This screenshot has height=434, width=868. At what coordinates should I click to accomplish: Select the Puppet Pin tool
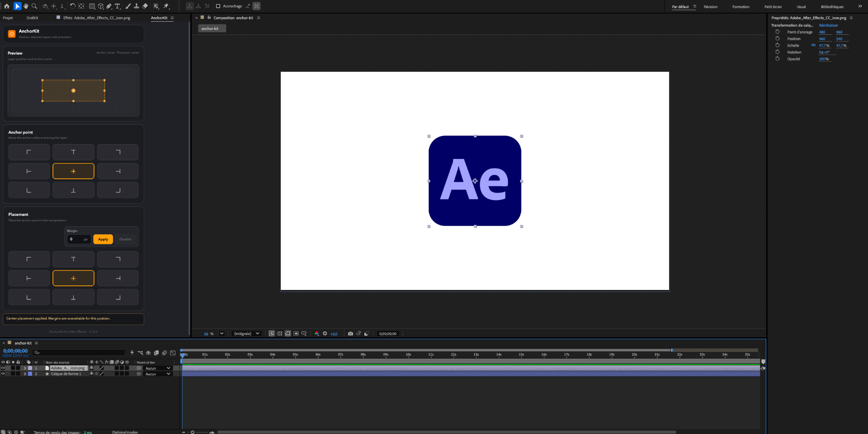pos(166,6)
